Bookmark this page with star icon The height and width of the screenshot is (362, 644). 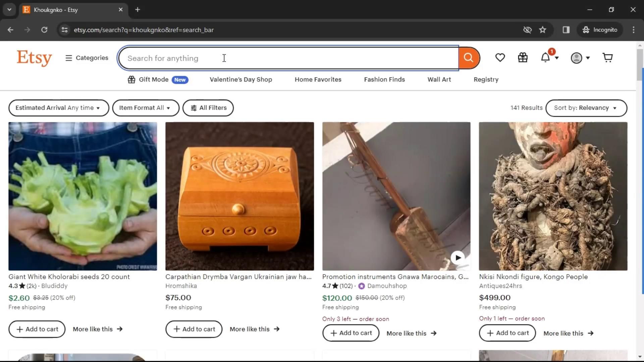(542, 30)
